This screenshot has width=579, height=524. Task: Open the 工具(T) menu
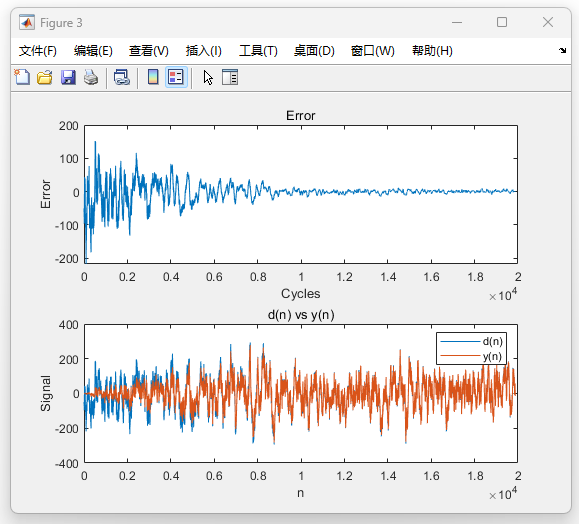(258, 51)
